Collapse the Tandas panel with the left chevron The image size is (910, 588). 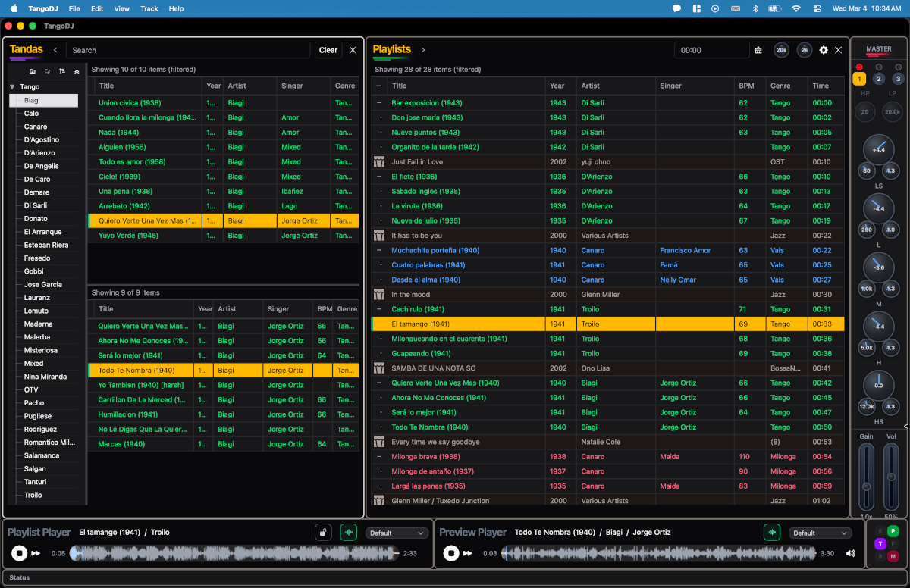click(x=55, y=50)
